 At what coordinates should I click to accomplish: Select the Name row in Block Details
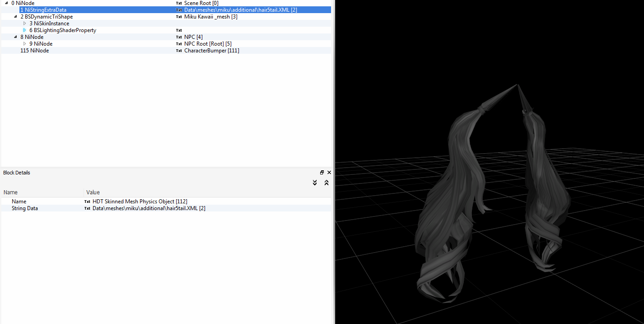(x=166, y=202)
